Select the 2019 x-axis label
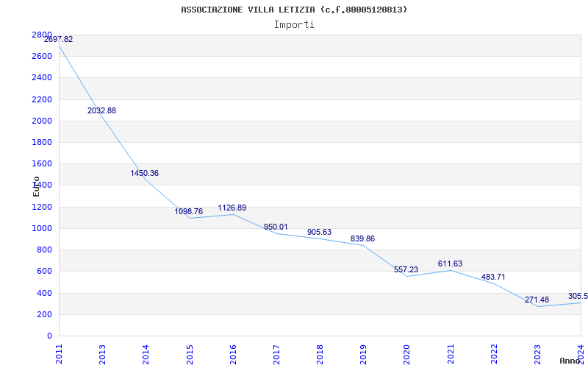588x368 pixels. 363,354
